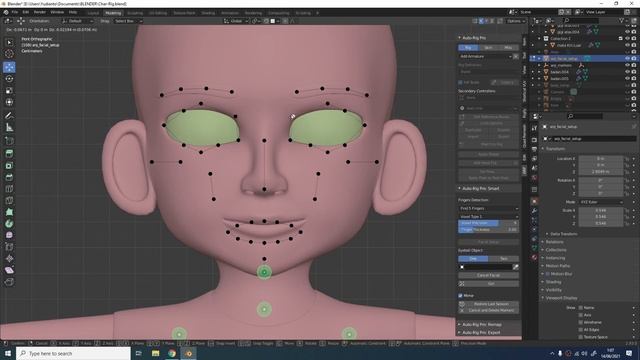Select the Smooth vertices tool
640x360 pixels.
tap(9, 235)
